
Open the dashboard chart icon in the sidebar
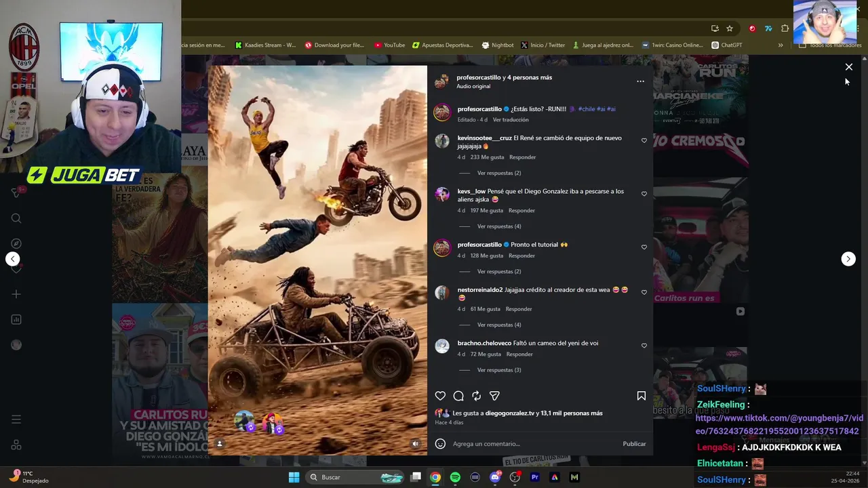16,319
